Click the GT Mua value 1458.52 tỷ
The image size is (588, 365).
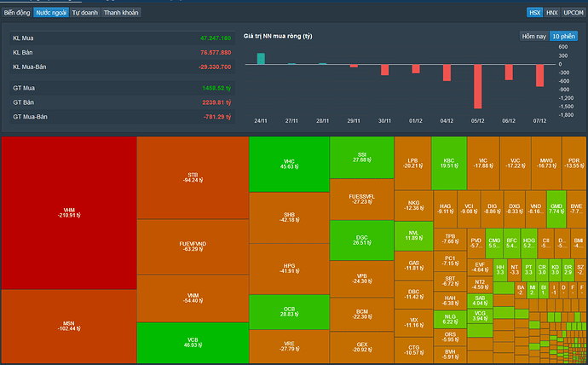click(216, 88)
